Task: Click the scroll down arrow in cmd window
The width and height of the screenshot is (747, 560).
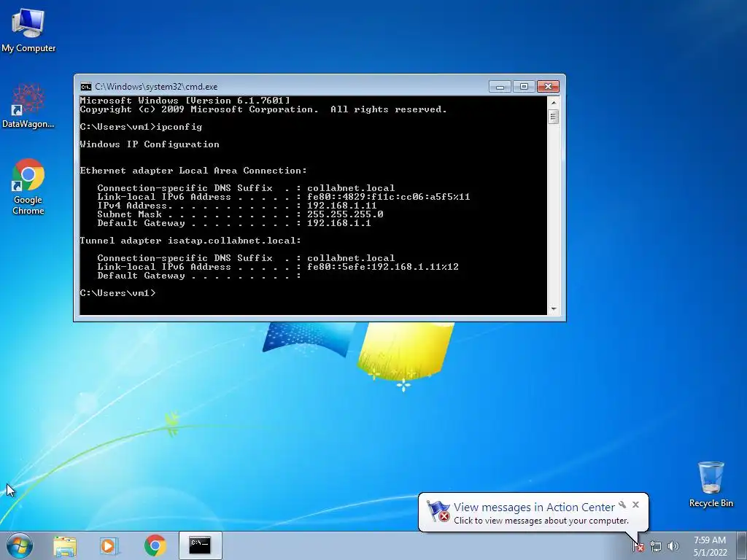Action: click(553, 309)
